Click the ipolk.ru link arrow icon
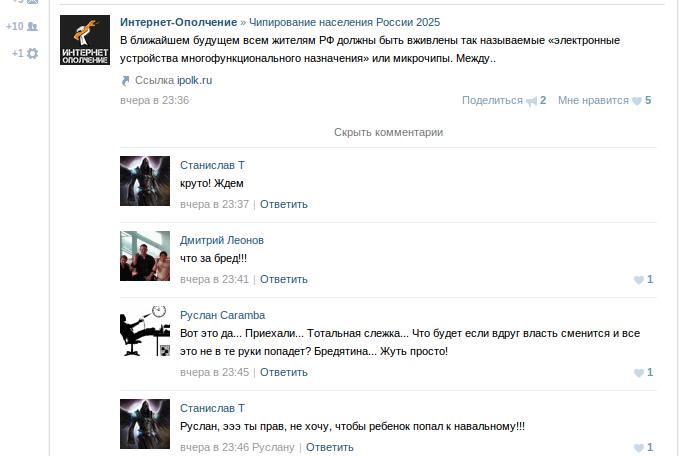 coord(125,81)
